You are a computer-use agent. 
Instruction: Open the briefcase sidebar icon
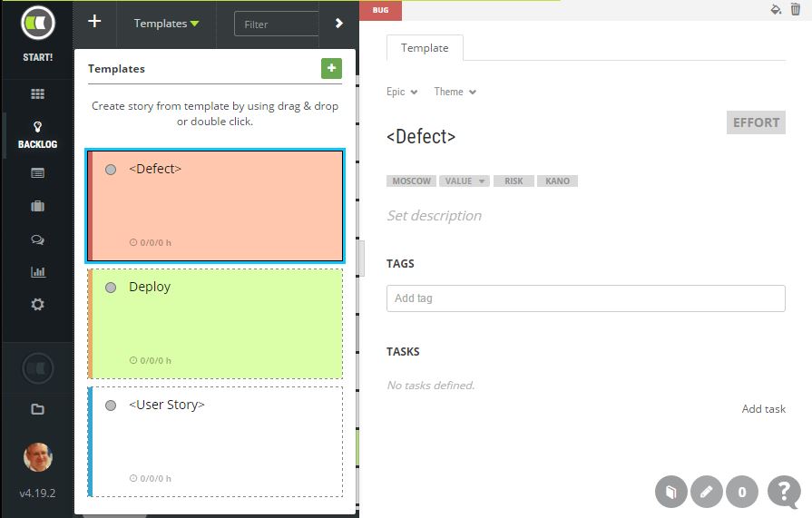(38, 206)
